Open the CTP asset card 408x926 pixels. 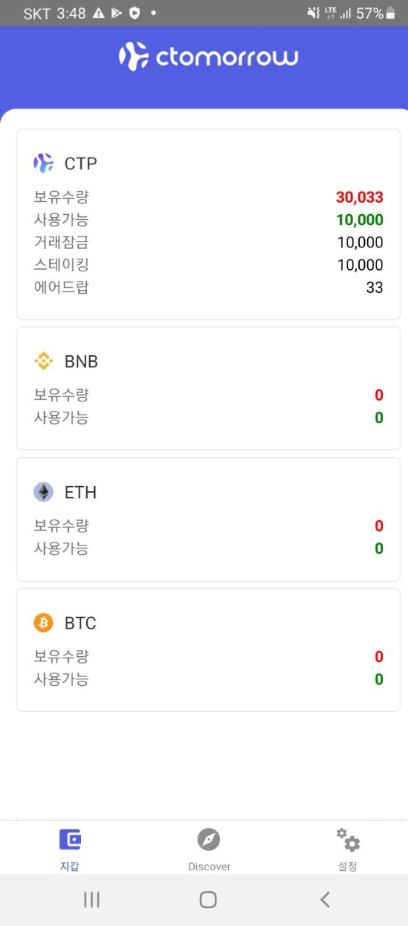pos(208,224)
